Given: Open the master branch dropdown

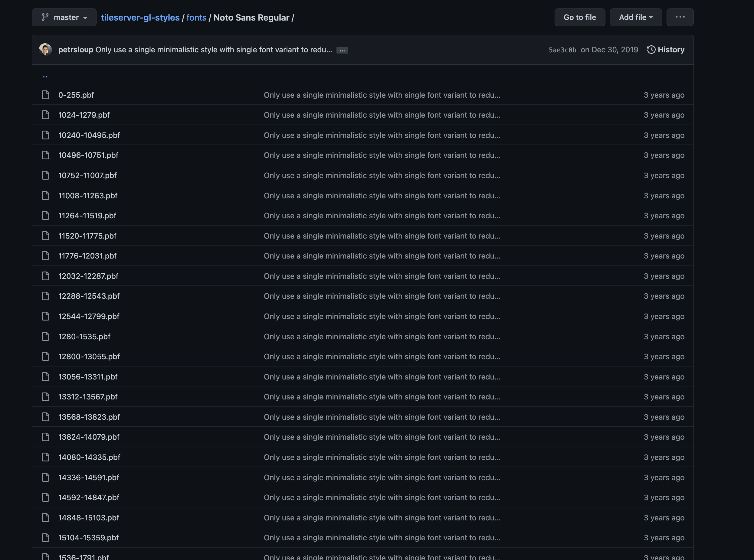Looking at the screenshot, I should (x=64, y=17).
